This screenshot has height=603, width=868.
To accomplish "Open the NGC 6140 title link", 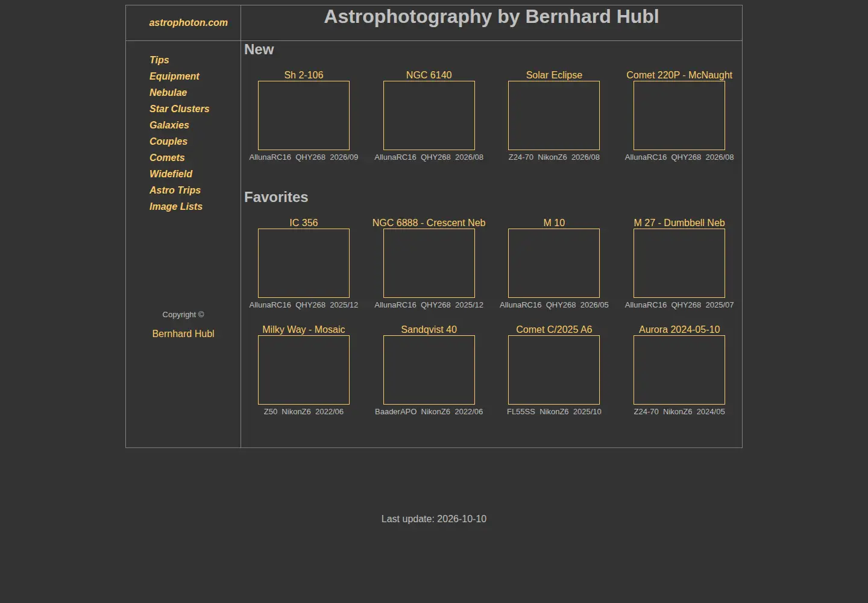I will tap(429, 75).
